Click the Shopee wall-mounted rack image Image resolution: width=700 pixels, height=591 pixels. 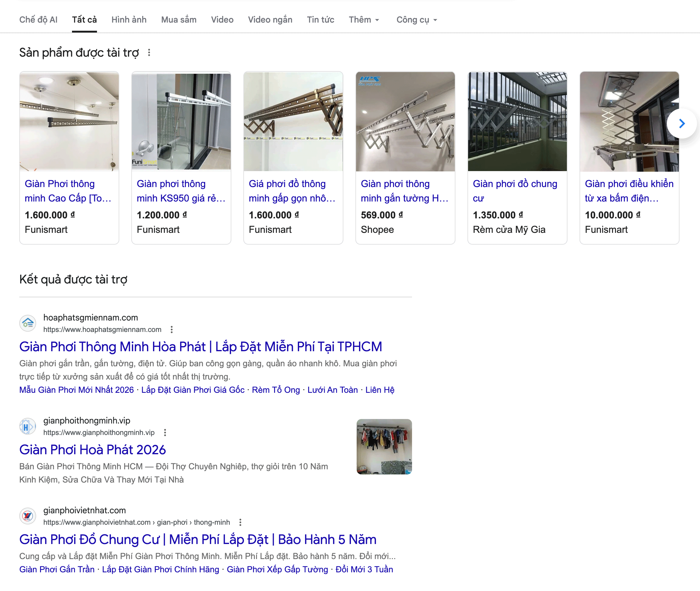405,122
